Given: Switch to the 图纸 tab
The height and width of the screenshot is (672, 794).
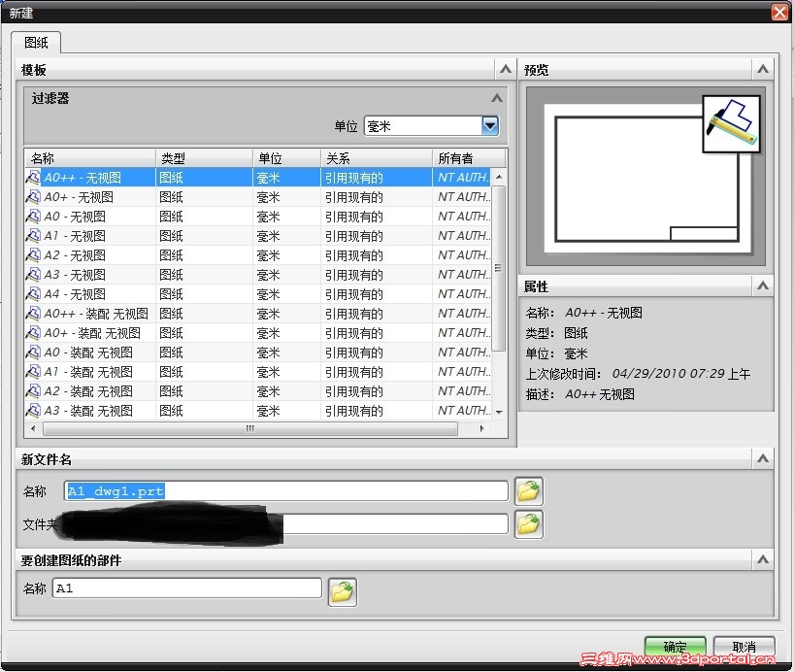Looking at the screenshot, I should click(36, 43).
